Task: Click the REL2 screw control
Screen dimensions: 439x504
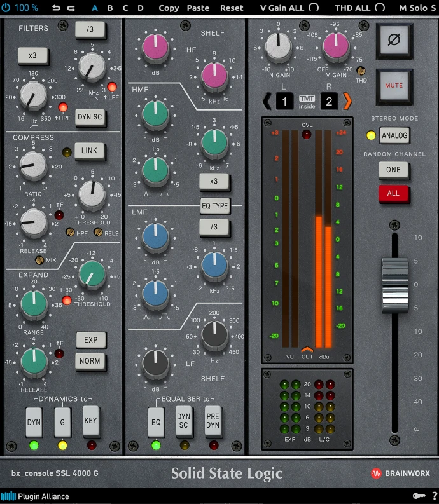Action: [98, 232]
